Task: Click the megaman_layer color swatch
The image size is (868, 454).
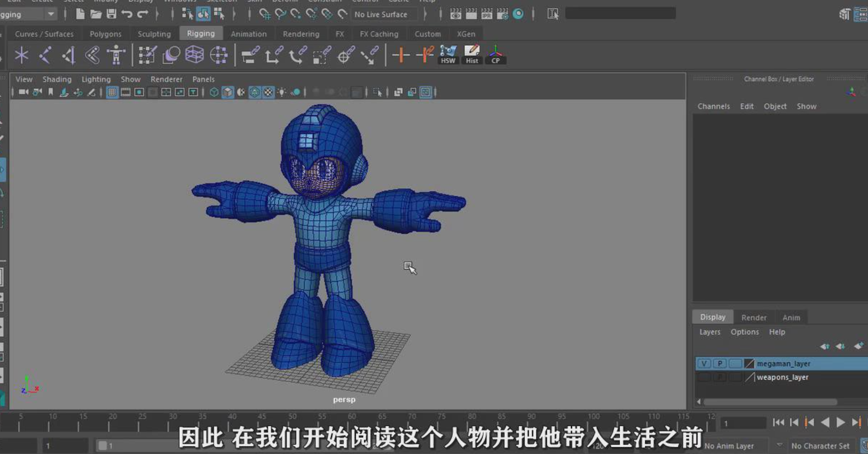Action: (749, 363)
